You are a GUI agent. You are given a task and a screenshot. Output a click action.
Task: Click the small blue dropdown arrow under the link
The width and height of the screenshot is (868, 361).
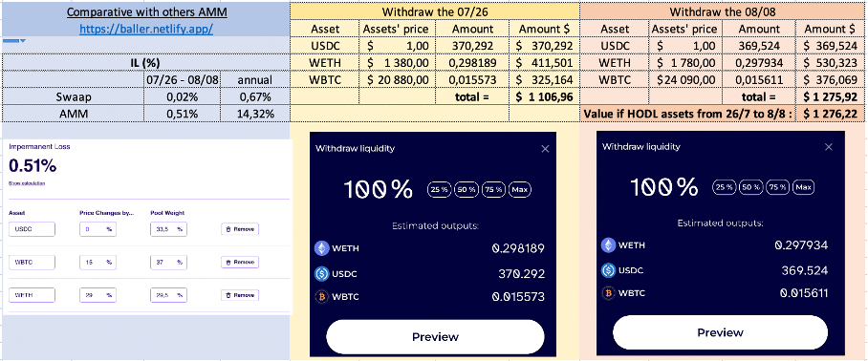coord(23,41)
